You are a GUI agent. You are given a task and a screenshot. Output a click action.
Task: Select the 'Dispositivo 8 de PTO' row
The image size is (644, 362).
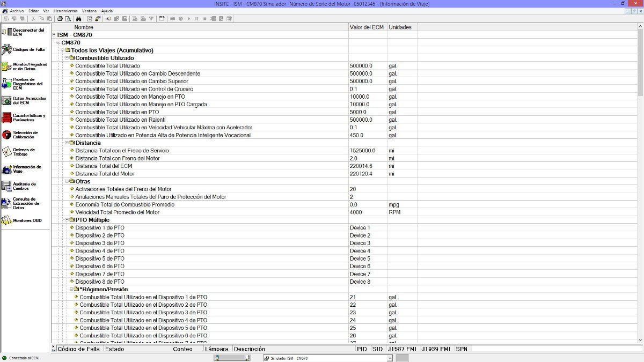click(100, 282)
